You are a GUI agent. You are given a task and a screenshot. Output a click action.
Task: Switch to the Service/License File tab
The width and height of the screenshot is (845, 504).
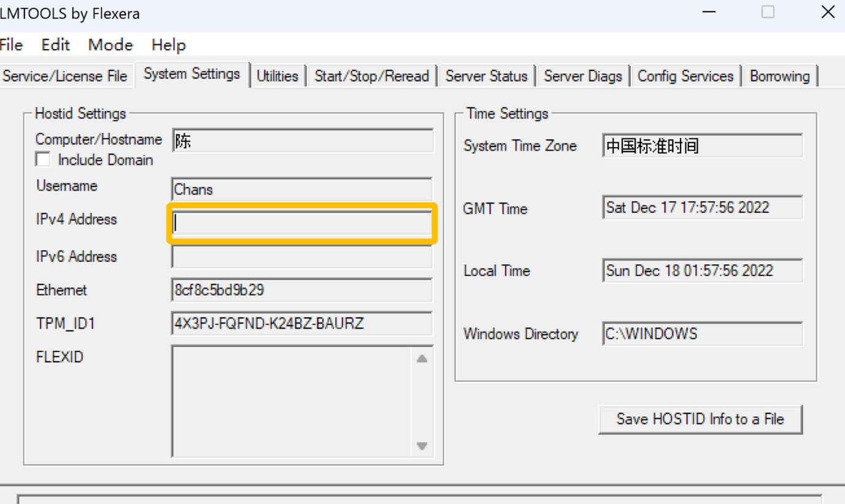click(x=65, y=76)
